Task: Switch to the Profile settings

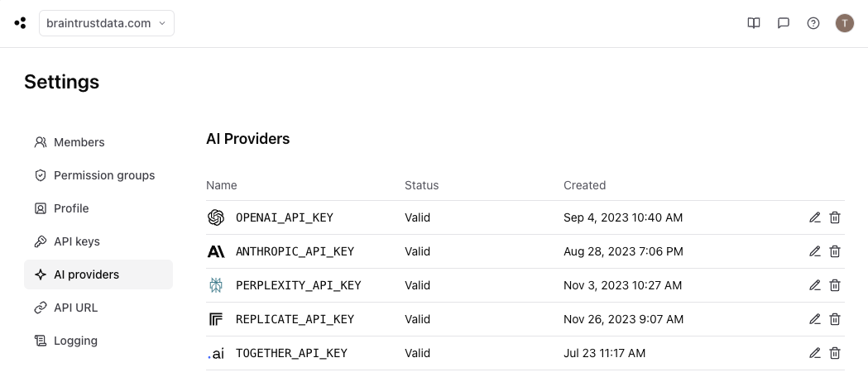Action: [71, 208]
